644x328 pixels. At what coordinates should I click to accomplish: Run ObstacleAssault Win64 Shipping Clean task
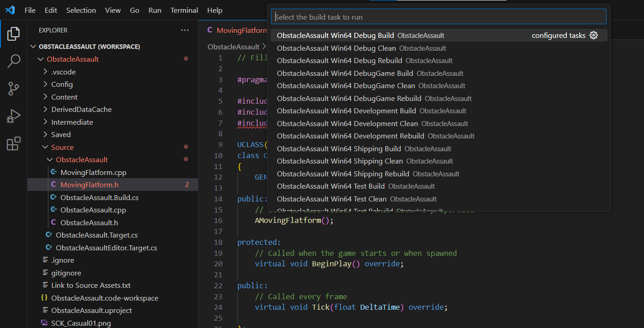tap(439, 161)
